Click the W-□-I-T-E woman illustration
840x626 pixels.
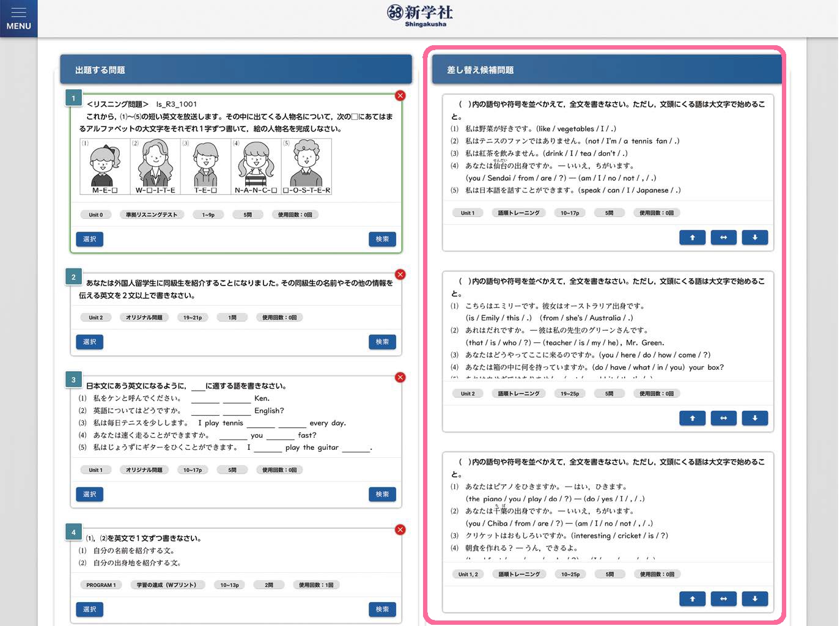click(x=155, y=166)
